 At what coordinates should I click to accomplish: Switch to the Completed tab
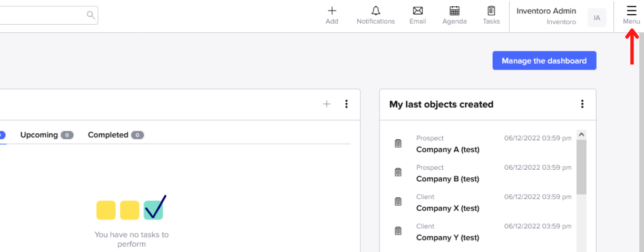pyautogui.click(x=108, y=135)
